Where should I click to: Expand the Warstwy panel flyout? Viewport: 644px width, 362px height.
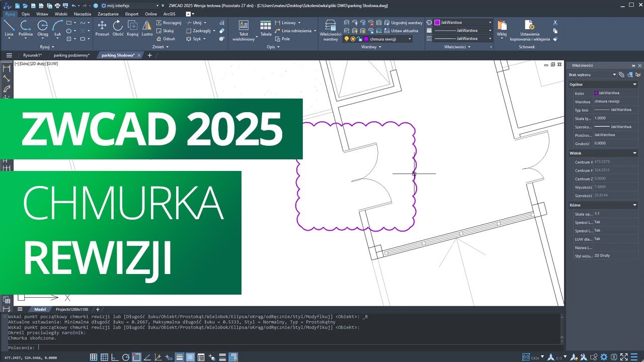pos(371,47)
